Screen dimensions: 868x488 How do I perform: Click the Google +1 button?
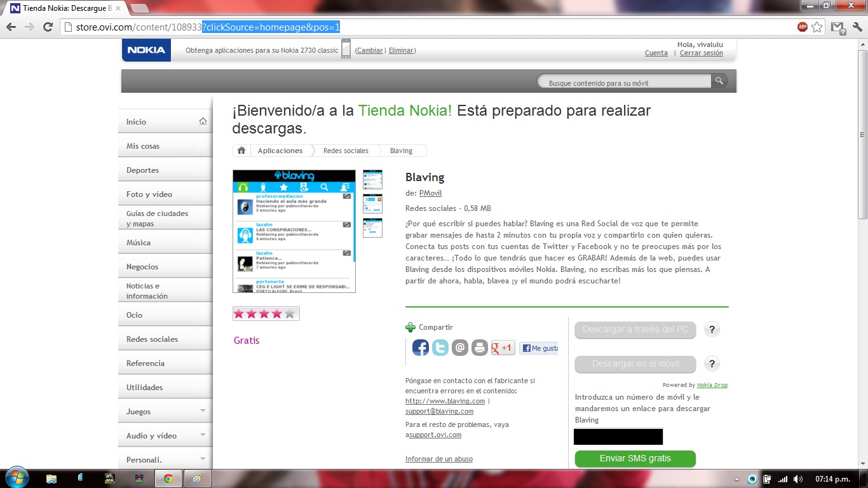(x=503, y=348)
